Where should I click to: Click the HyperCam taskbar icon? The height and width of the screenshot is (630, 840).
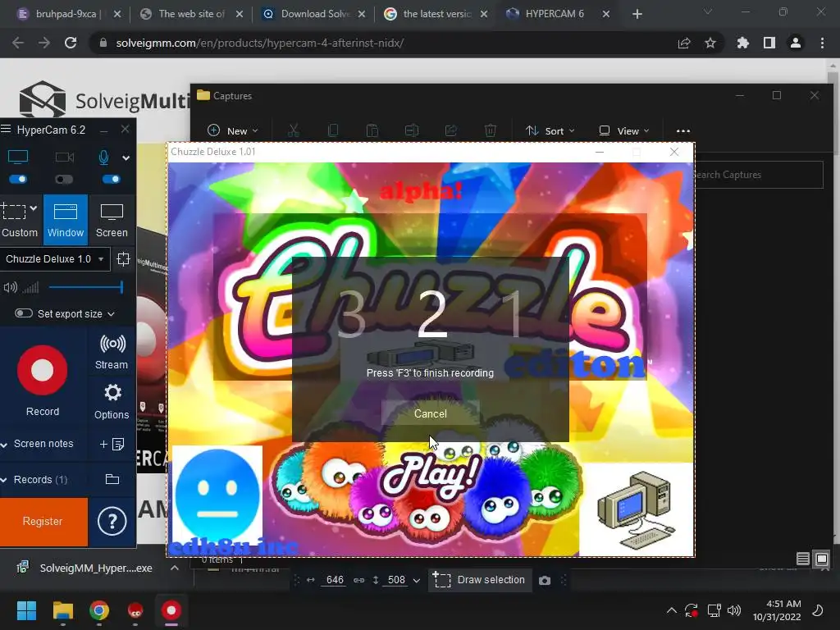coord(171,610)
